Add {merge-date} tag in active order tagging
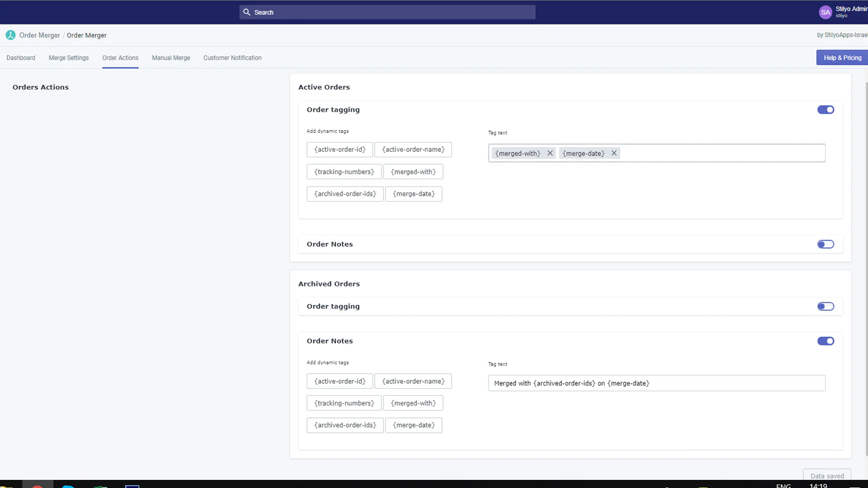868x488 pixels. point(413,194)
